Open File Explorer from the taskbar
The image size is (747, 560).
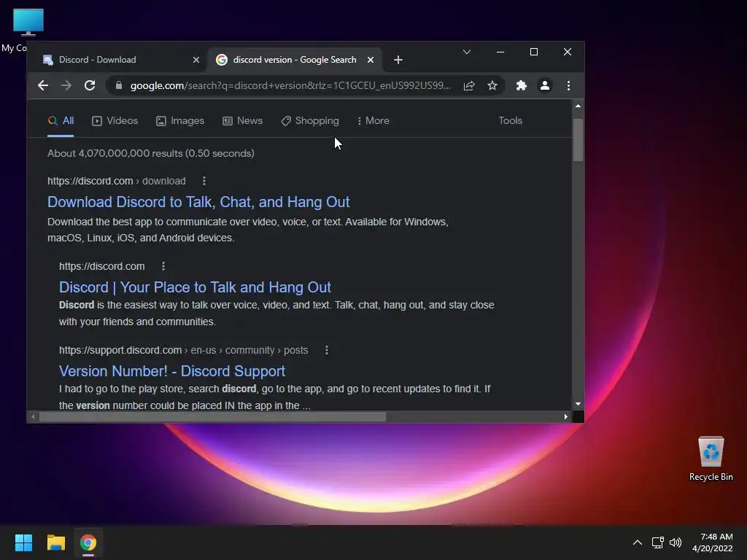pos(55,542)
